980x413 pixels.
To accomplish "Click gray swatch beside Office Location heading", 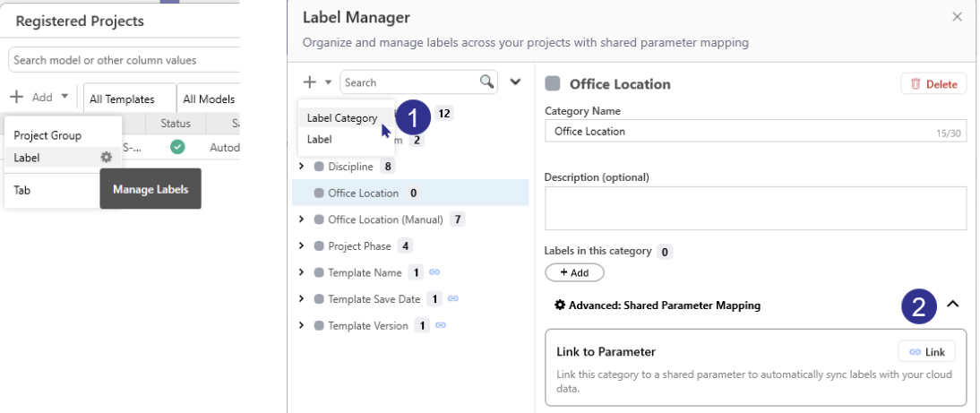I will tap(553, 83).
